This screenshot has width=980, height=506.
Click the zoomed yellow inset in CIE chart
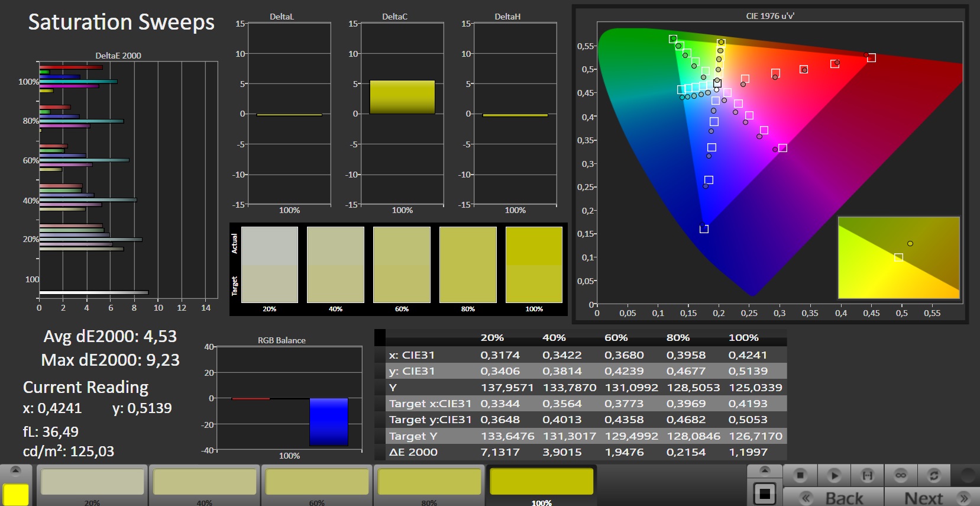click(x=899, y=257)
